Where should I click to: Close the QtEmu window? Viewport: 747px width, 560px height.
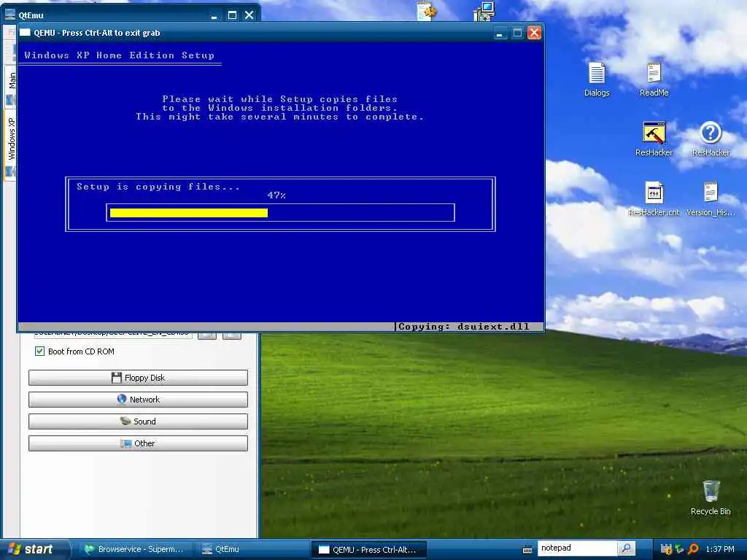click(x=249, y=15)
